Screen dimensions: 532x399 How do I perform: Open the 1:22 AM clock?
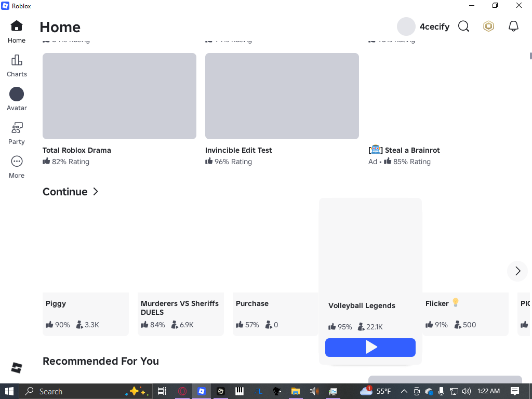pos(488,391)
